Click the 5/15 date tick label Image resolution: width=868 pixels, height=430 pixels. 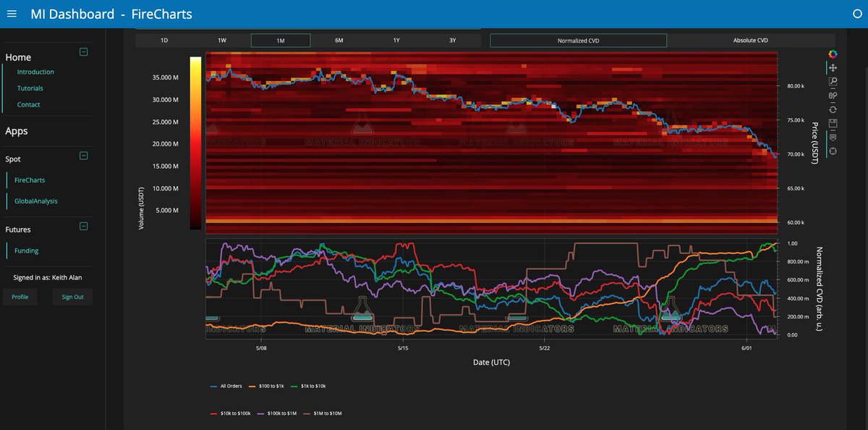coord(403,347)
